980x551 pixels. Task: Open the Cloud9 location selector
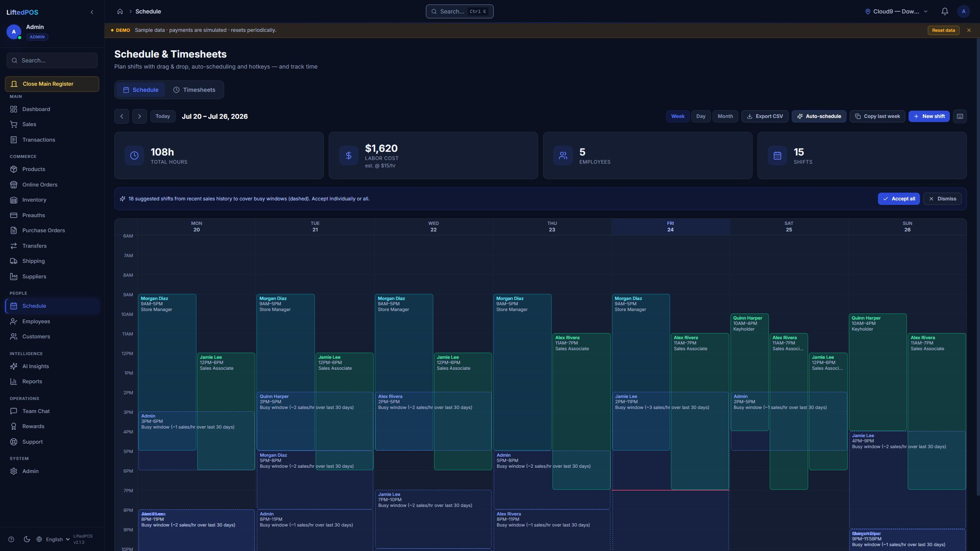(x=896, y=11)
